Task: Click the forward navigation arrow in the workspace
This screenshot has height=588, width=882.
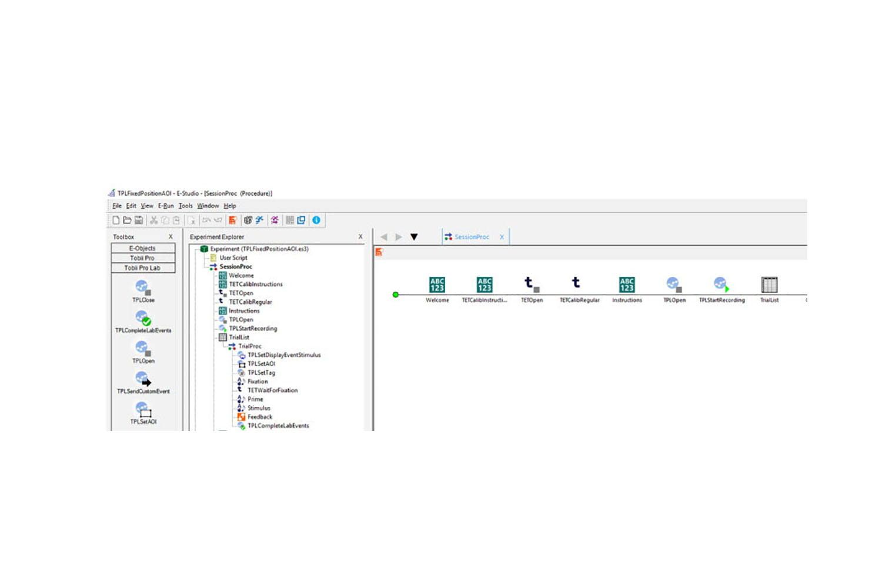Action: pyautogui.click(x=399, y=237)
